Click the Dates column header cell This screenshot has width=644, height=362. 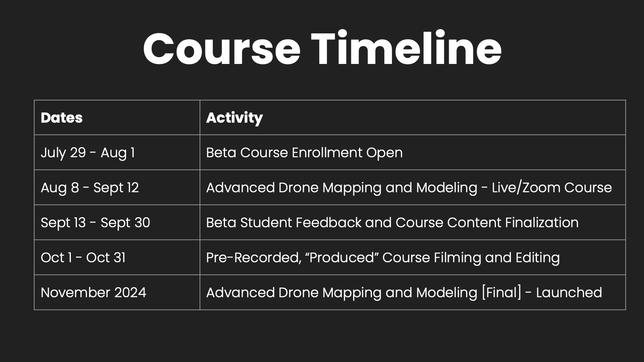[117, 117]
